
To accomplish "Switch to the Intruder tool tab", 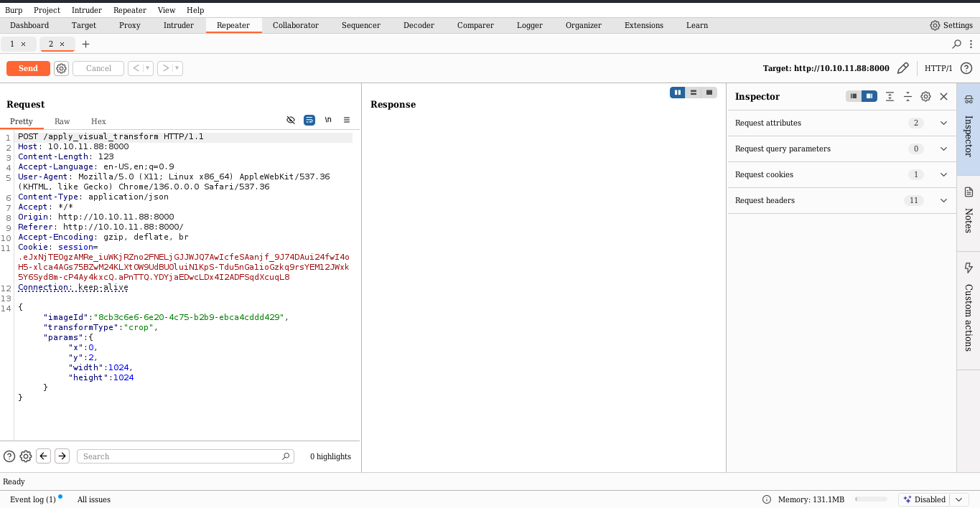I will pos(178,25).
